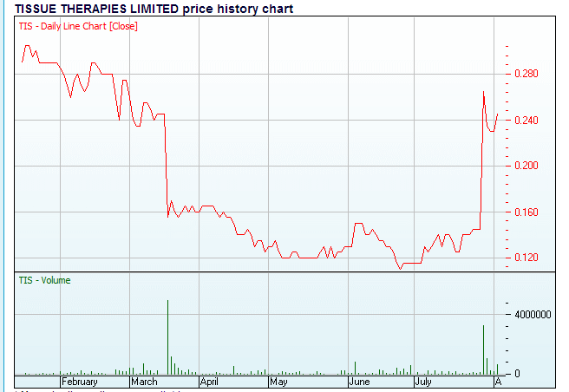The image size is (569, 392).
Task: Click the 0.280 price axis label
Action: (529, 74)
